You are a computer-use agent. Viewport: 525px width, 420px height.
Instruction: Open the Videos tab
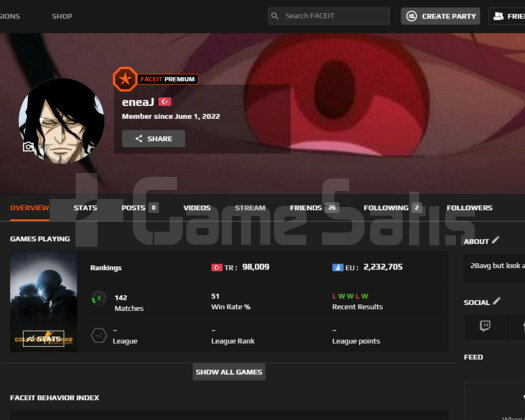coord(197,208)
